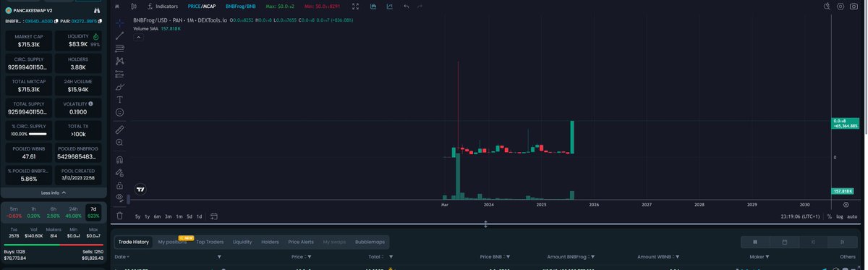
Task: Select the long position forecasting tool
Action: coord(119,74)
